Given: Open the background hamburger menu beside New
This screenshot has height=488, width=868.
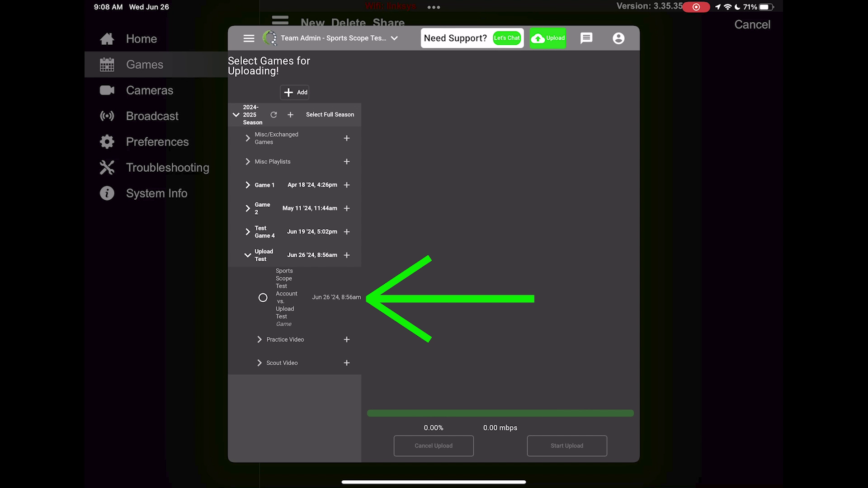Looking at the screenshot, I should pyautogui.click(x=280, y=20).
